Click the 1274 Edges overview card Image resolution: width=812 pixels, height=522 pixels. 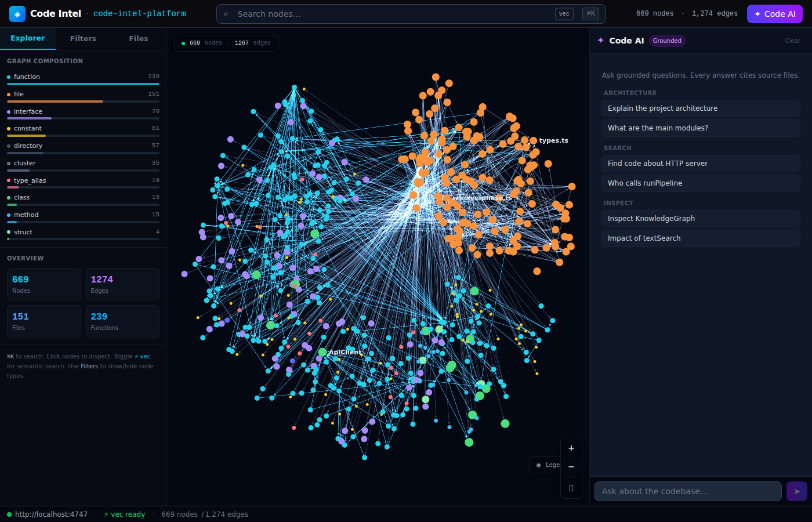point(122,284)
